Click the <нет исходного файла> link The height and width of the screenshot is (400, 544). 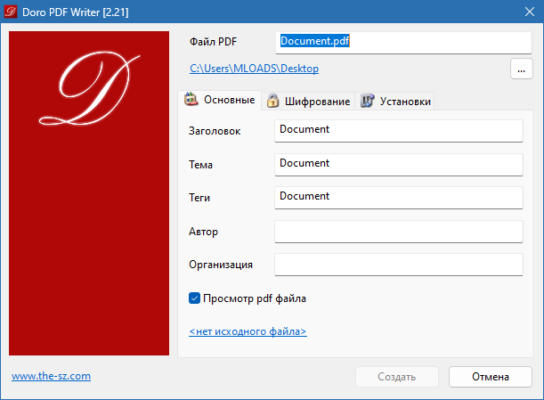[x=248, y=331]
